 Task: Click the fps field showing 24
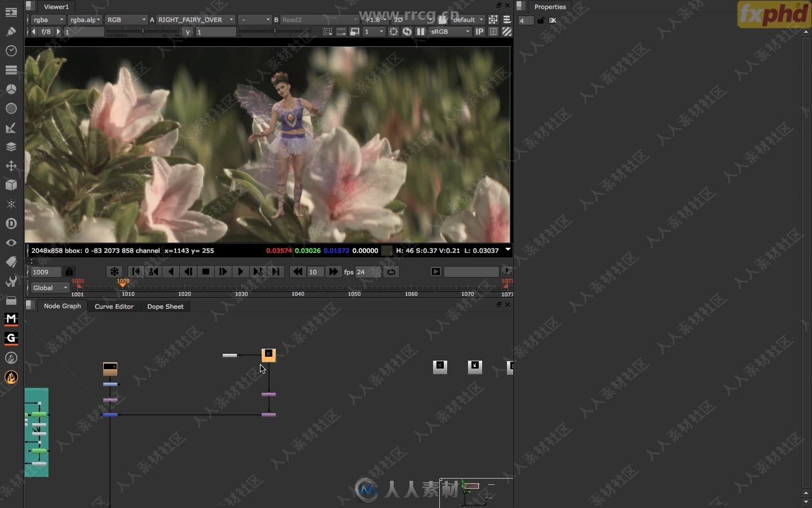[368, 272]
